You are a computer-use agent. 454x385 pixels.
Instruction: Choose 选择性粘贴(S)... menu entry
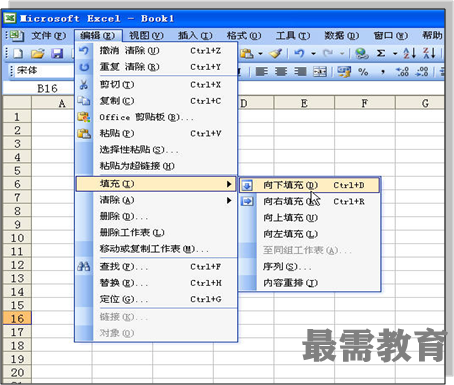click(156, 150)
